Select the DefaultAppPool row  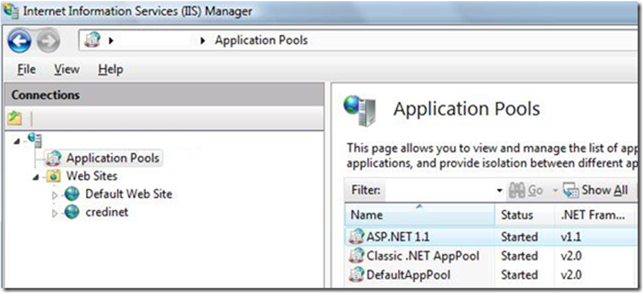pyautogui.click(x=490, y=275)
